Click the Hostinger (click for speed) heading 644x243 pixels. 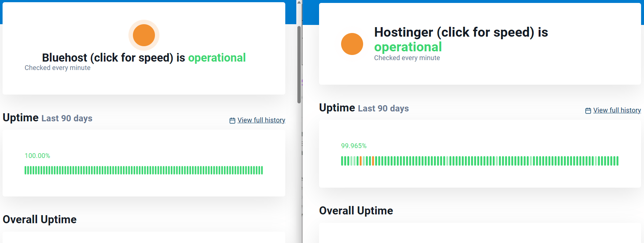click(x=461, y=40)
